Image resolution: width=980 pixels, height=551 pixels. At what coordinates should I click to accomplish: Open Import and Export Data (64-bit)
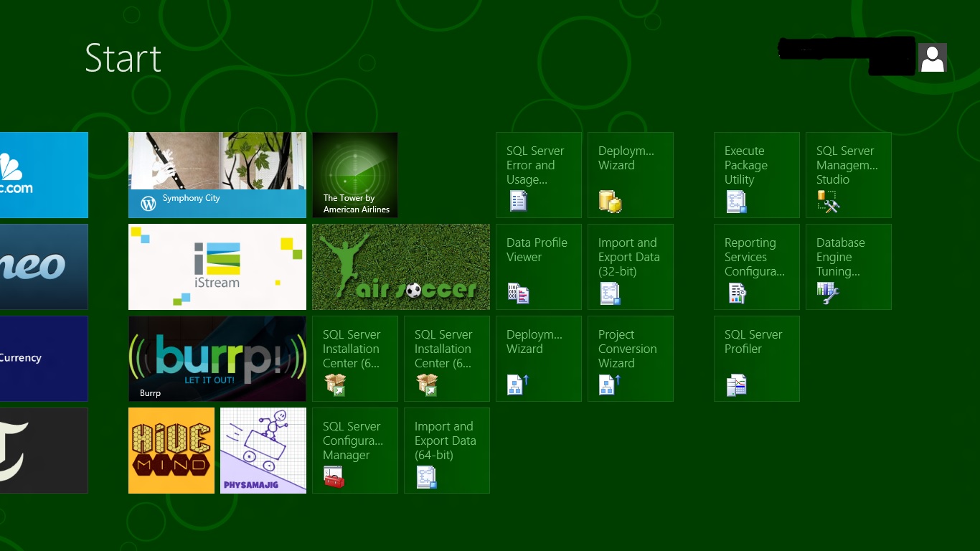point(446,450)
